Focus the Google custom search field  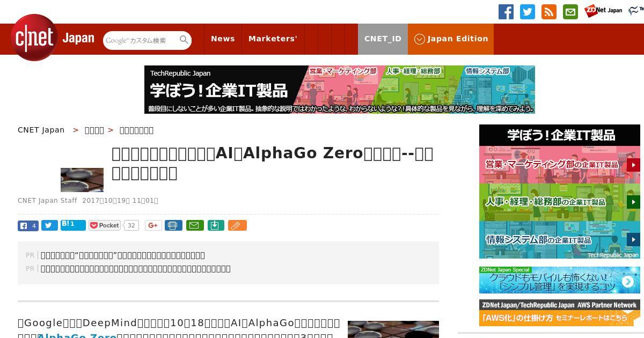point(141,40)
